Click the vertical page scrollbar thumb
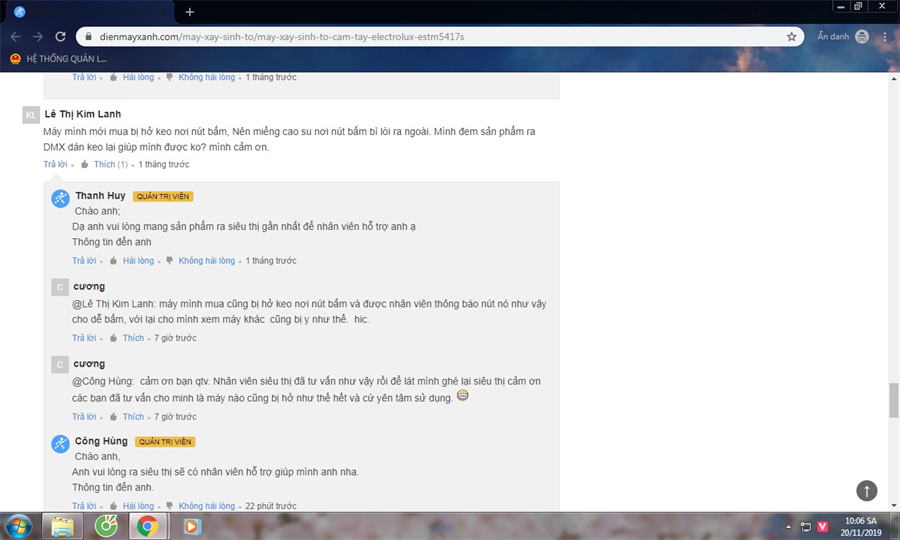The height and width of the screenshot is (540, 900). [x=894, y=400]
